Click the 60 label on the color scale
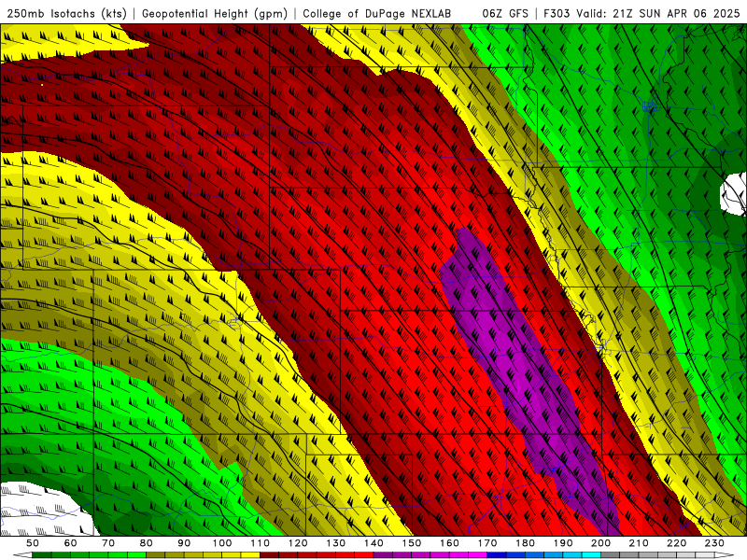 (71, 543)
